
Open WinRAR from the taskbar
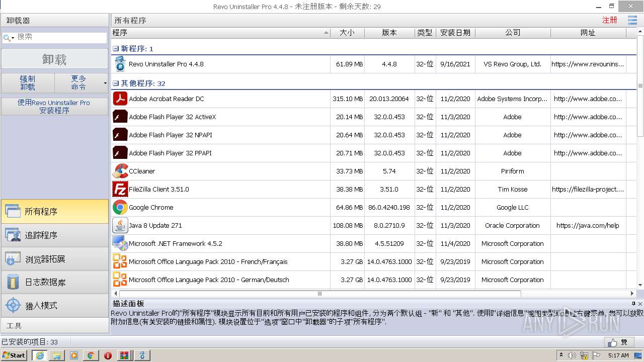(124, 355)
